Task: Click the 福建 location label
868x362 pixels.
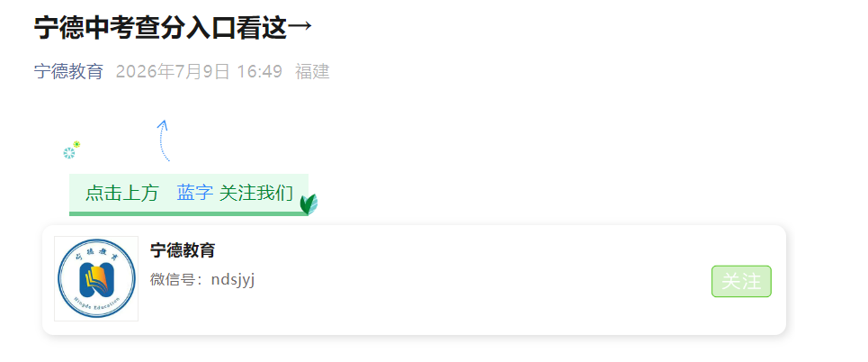Action: [x=313, y=71]
